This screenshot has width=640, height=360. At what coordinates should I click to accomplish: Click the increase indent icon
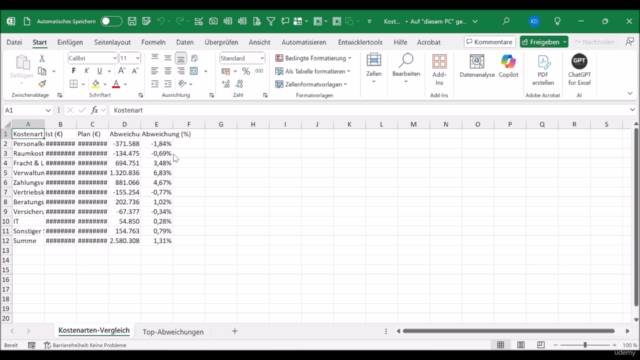coord(168,84)
